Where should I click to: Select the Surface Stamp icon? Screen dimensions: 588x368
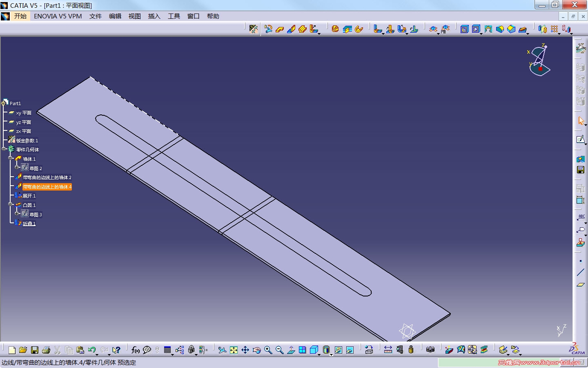(523, 29)
